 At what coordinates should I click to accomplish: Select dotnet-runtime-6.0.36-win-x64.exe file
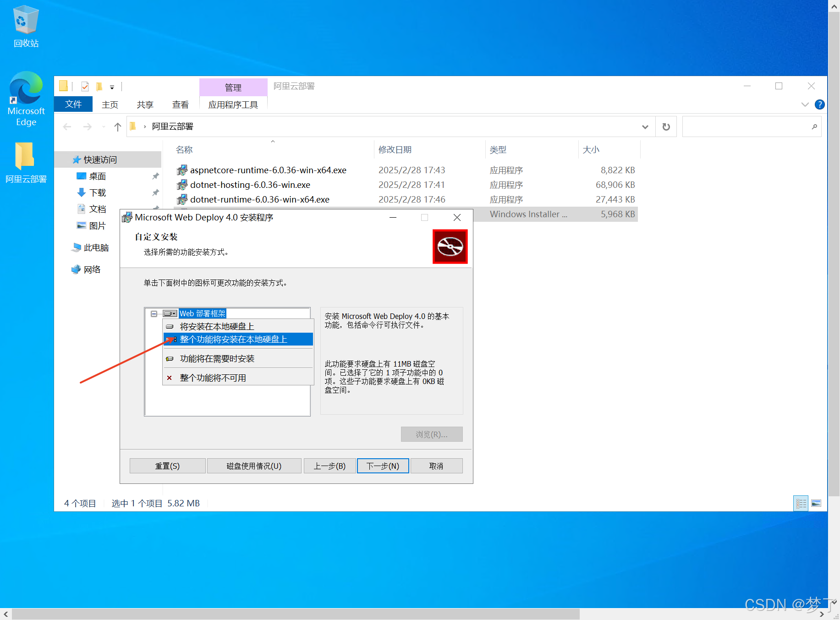point(260,199)
